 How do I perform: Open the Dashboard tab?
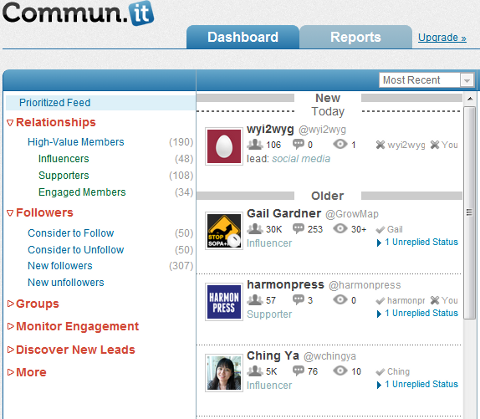click(x=243, y=37)
